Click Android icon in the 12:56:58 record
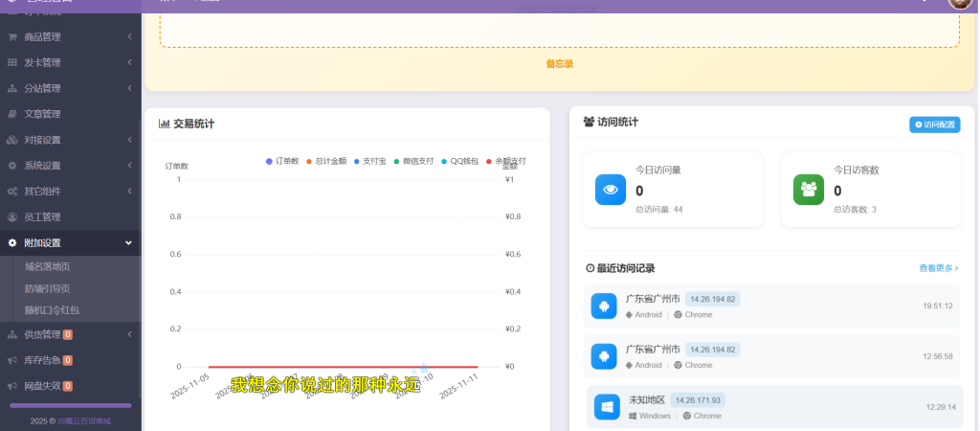 point(604,356)
